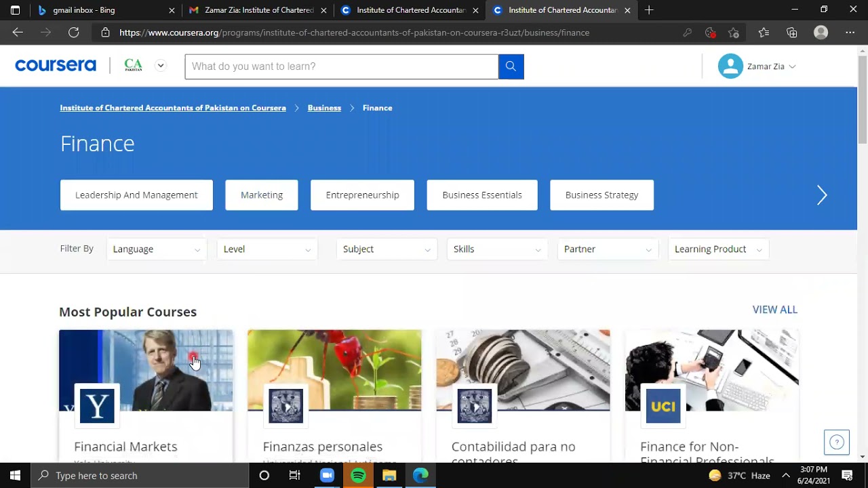Close the 'gmail inbox - Bing' tab

pyautogui.click(x=172, y=10)
